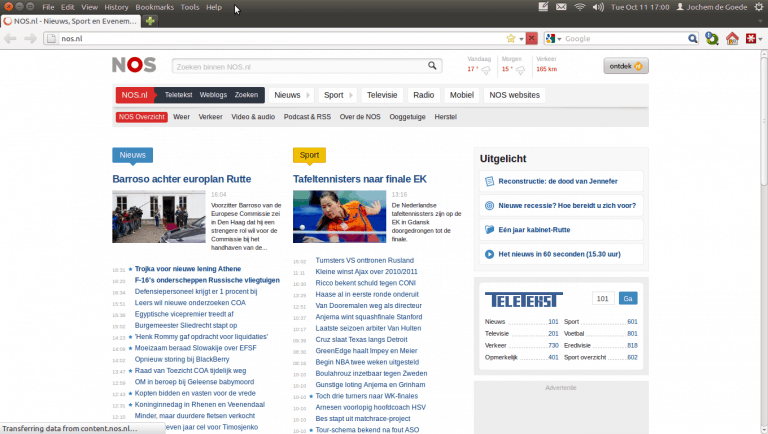Click the icon beside Nieuwe recessie
This screenshot has height=434, width=768.
pos(489,206)
